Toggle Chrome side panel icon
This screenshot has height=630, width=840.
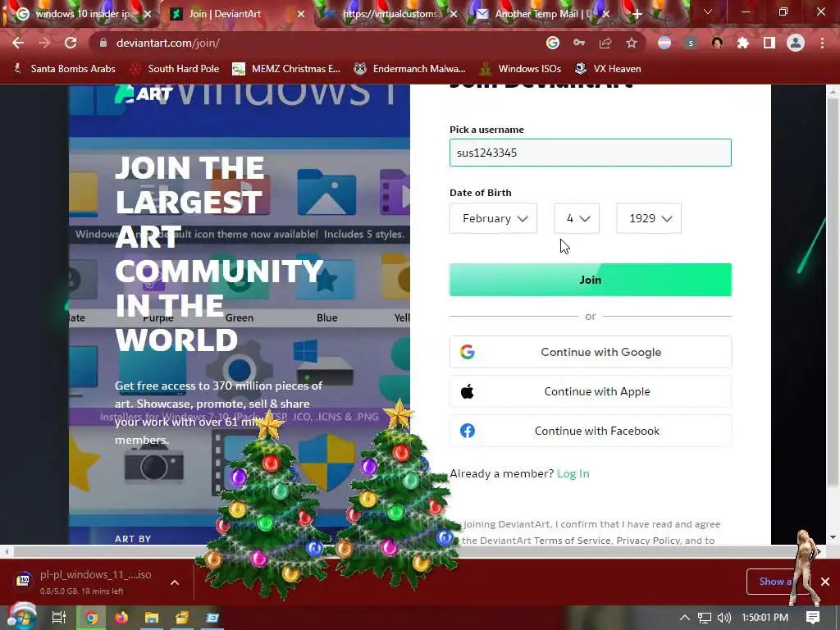point(769,43)
